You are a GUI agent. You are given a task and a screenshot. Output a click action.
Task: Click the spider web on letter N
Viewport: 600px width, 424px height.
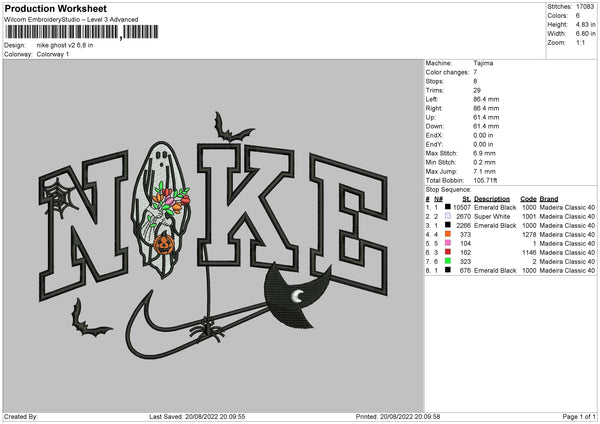point(58,198)
